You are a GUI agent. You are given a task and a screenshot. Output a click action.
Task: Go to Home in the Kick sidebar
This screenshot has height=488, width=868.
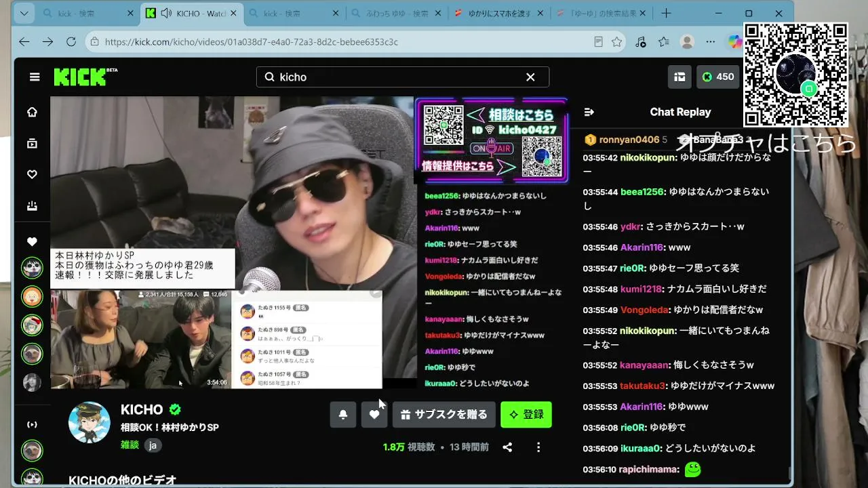tap(32, 112)
